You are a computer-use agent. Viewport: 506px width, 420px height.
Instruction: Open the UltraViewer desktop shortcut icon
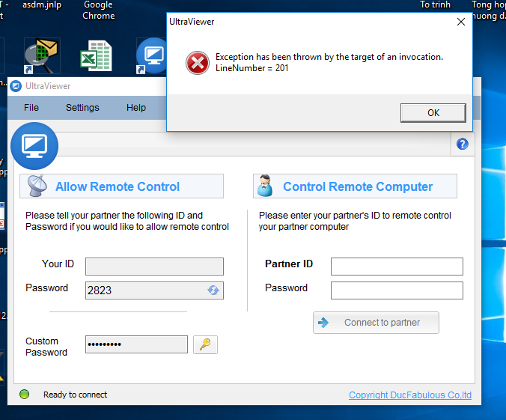click(152, 55)
